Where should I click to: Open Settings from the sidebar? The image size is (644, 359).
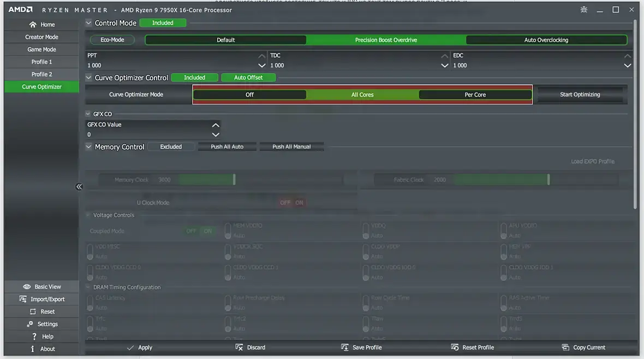pos(41,324)
